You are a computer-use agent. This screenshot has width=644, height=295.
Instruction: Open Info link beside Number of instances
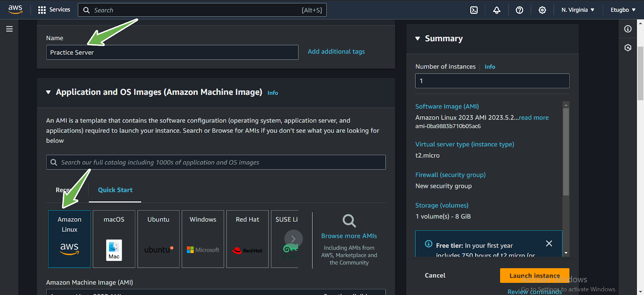point(490,67)
